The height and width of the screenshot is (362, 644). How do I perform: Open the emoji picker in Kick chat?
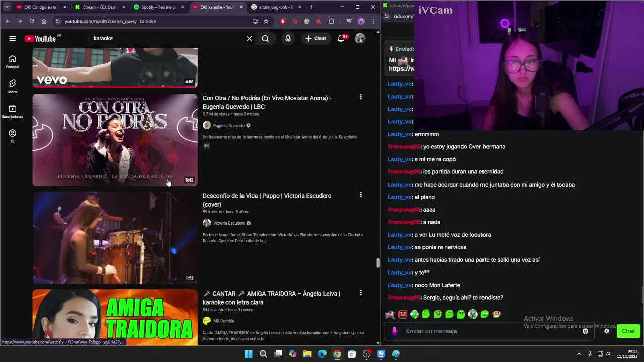[x=585, y=331]
